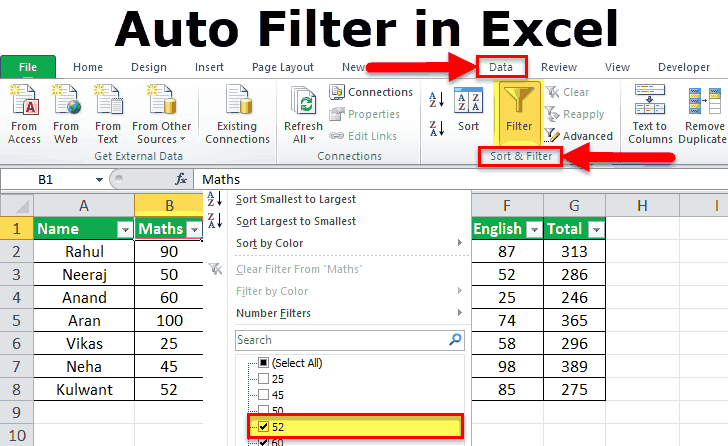This screenshot has width=728, height=446.
Task: Expand the Name Box dropdown arrow
Action: (x=99, y=180)
